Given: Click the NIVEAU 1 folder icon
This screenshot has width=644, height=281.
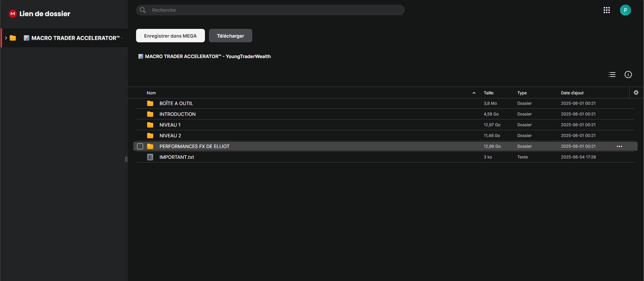Looking at the screenshot, I should [x=150, y=125].
